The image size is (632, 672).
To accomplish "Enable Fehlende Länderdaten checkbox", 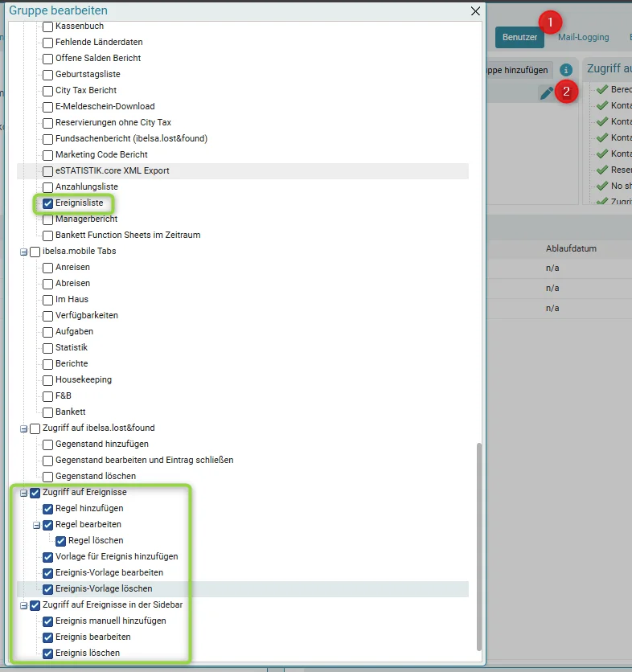I will click(x=48, y=43).
